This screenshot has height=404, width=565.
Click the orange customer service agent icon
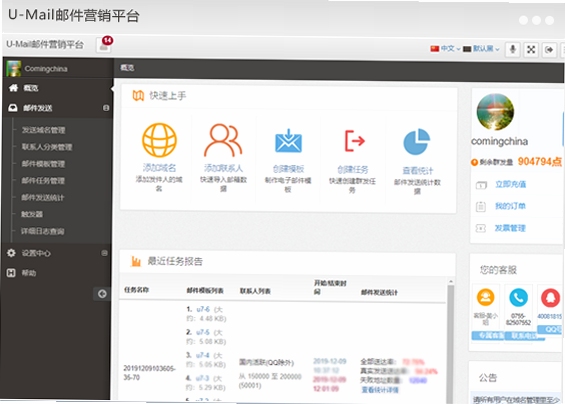coord(485,297)
